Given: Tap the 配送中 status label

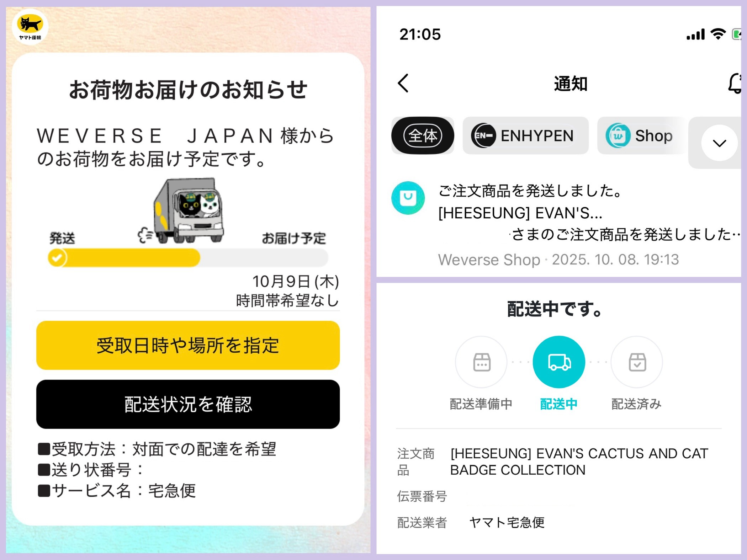Looking at the screenshot, I should point(558,404).
